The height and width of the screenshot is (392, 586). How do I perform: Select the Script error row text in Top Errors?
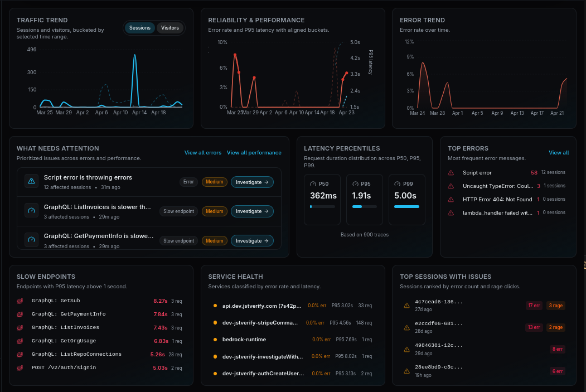(477, 173)
